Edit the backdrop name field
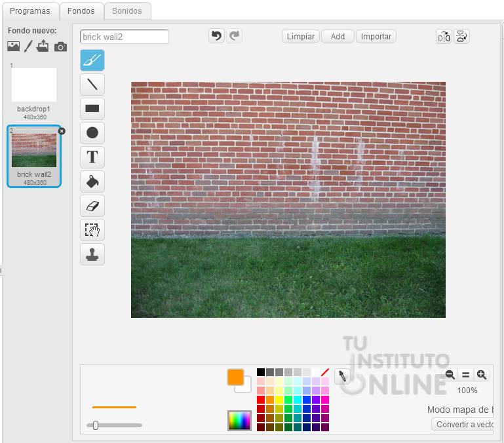Viewport: 504px width, 443px height. pyautogui.click(x=125, y=37)
